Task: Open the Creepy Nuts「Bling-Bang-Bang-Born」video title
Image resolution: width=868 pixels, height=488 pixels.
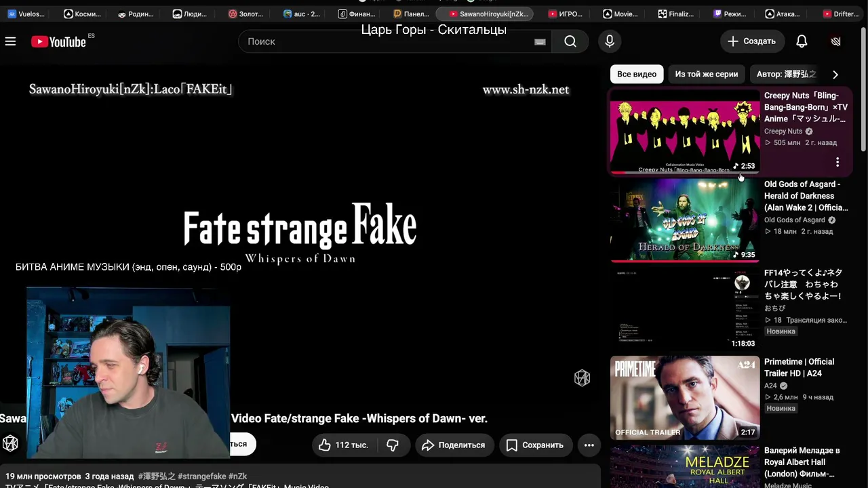Action: (806, 107)
